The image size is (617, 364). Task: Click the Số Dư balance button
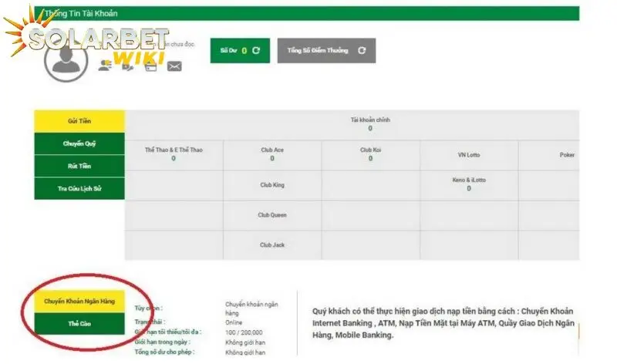click(x=240, y=50)
